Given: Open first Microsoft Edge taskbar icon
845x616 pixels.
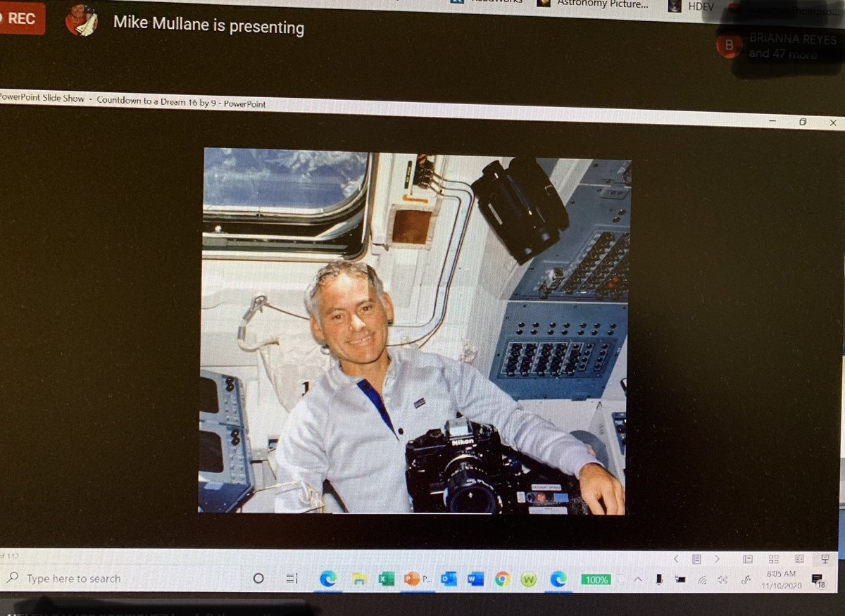Looking at the screenshot, I should click(327, 579).
